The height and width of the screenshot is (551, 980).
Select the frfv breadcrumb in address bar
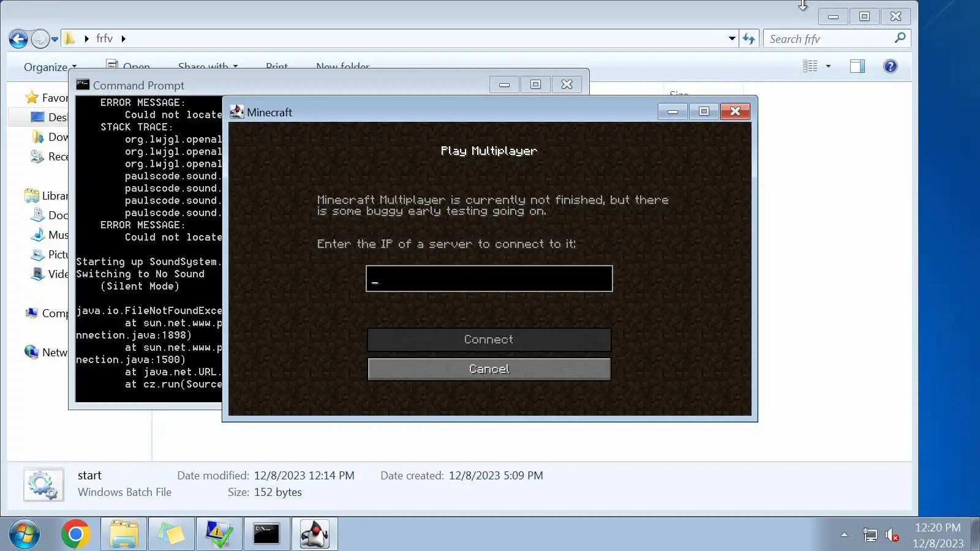click(104, 39)
